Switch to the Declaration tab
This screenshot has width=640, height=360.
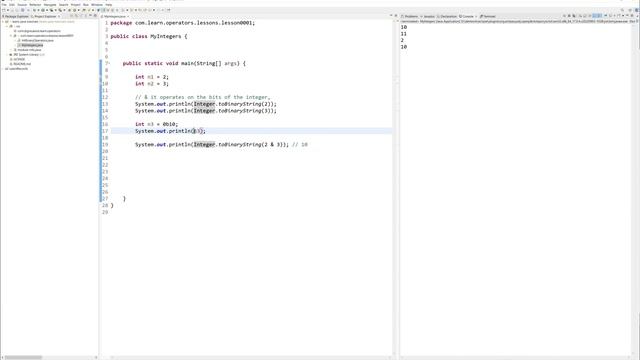coord(447,16)
